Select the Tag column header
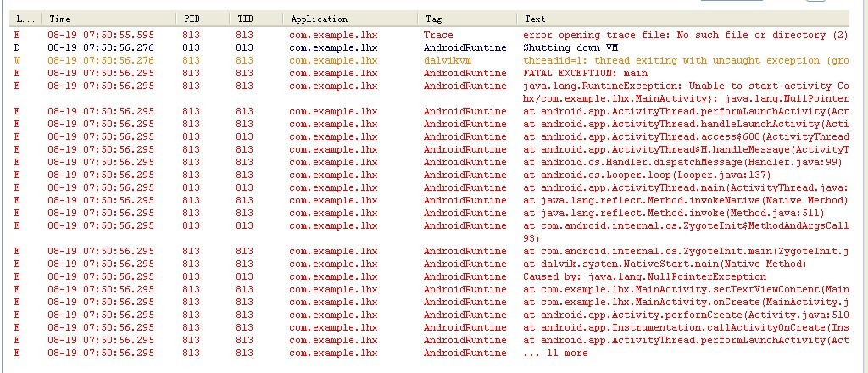 [x=468, y=19]
